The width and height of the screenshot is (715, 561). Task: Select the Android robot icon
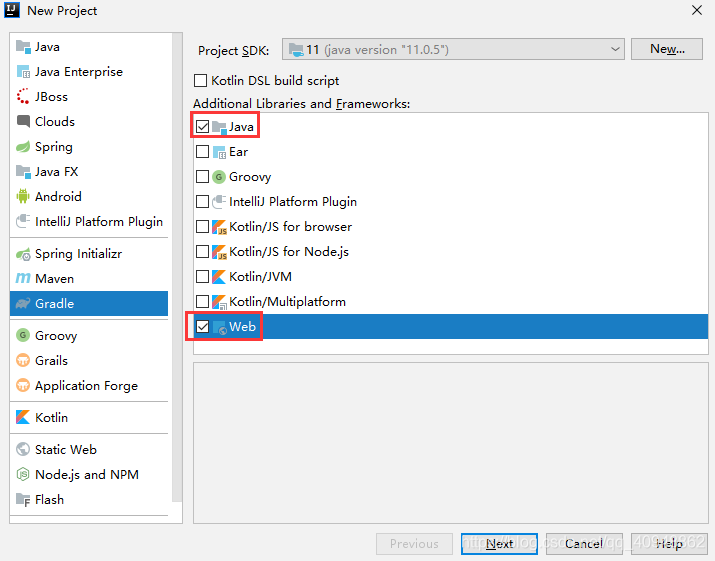point(23,197)
